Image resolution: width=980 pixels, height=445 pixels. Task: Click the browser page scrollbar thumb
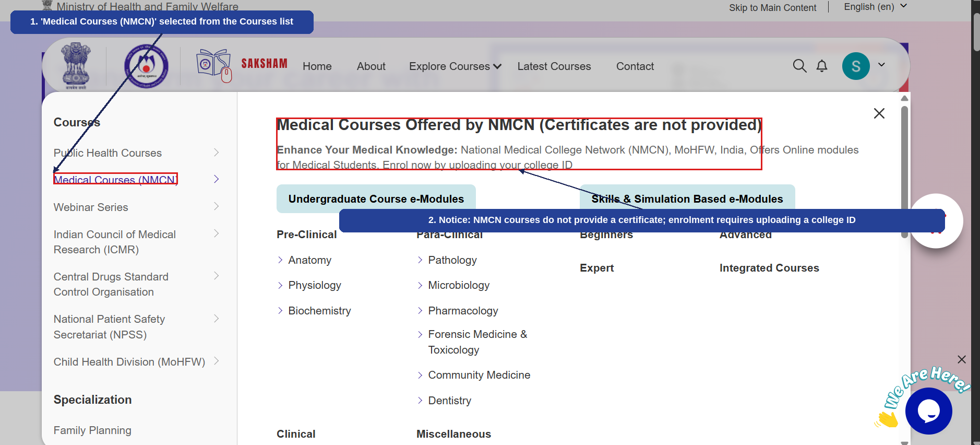(976, 32)
